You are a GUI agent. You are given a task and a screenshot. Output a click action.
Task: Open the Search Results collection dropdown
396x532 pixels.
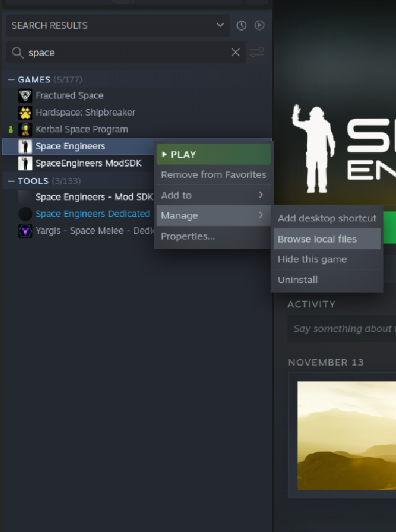coord(118,26)
